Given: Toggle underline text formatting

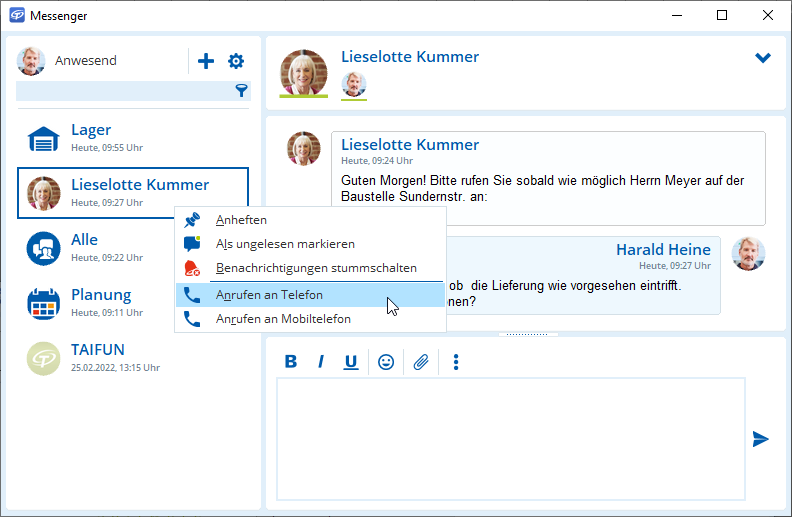Looking at the screenshot, I should (351, 362).
